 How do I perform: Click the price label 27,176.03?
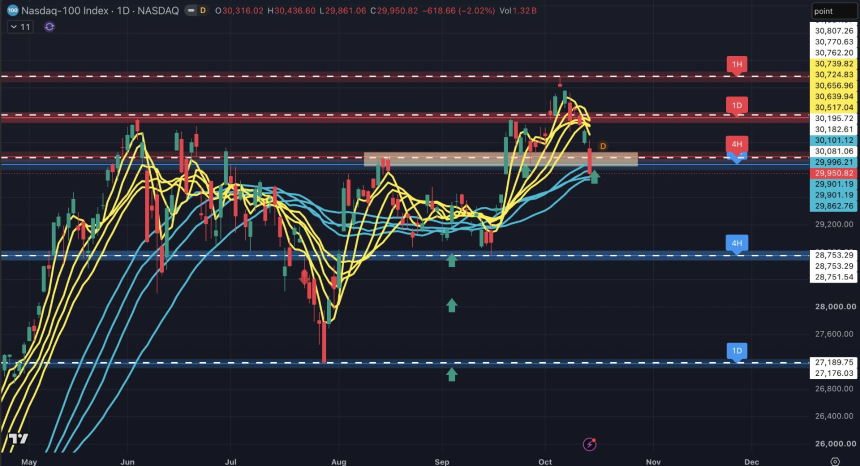click(x=834, y=373)
